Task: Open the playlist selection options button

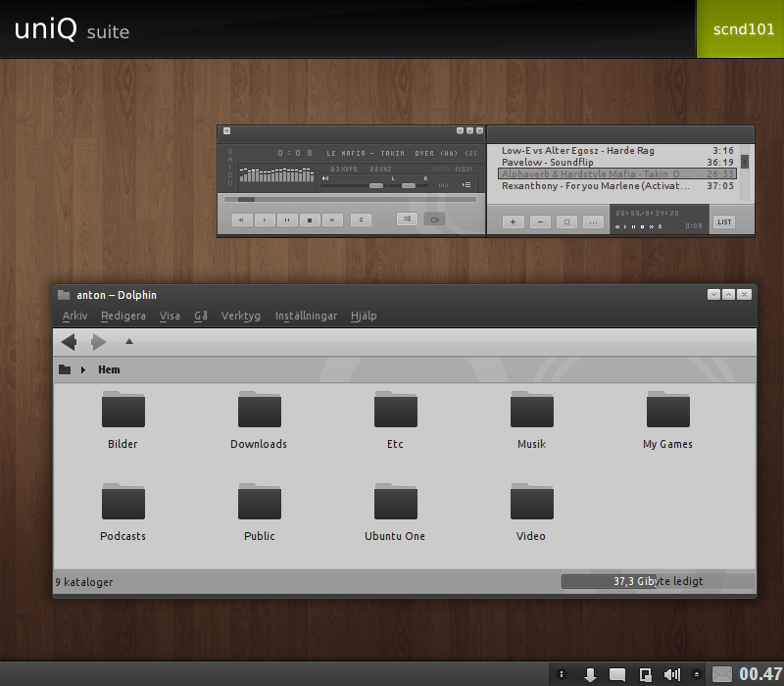Action: (566, 220)
